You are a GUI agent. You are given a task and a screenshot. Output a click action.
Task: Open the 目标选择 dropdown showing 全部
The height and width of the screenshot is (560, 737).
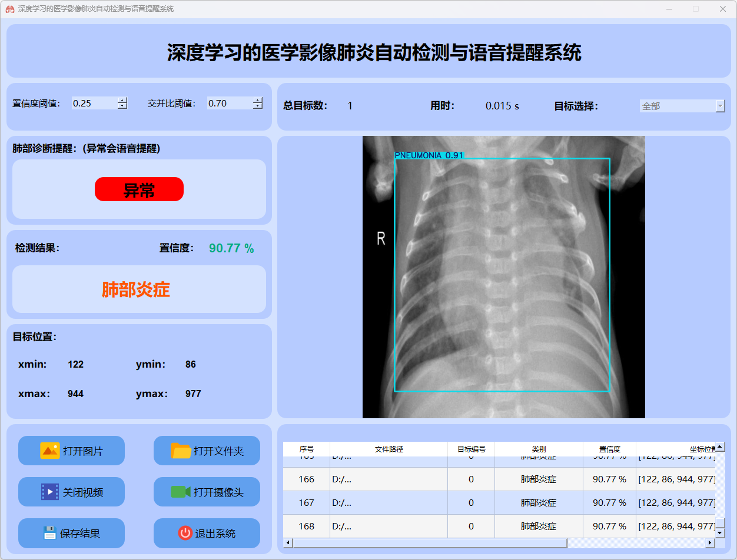[682, 106]
